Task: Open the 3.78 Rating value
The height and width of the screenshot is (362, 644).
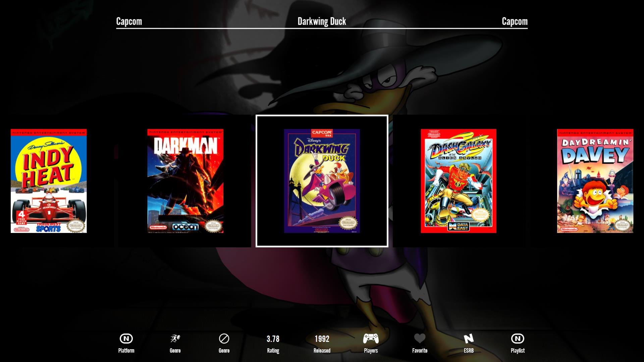Action: [273, 339]
